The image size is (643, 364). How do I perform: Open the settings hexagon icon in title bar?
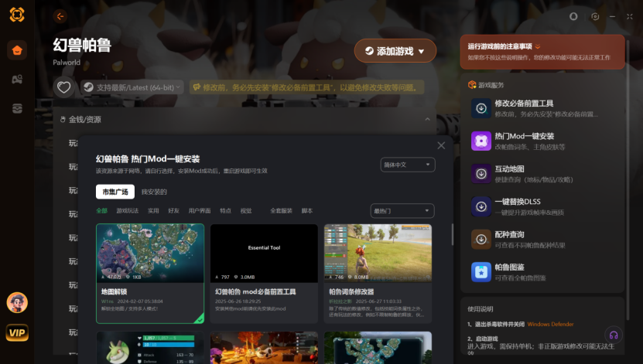tap(595, 16)
